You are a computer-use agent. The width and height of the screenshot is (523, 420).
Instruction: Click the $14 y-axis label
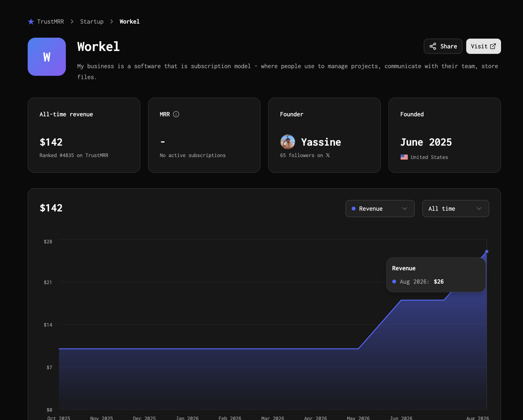pos(48,325)
